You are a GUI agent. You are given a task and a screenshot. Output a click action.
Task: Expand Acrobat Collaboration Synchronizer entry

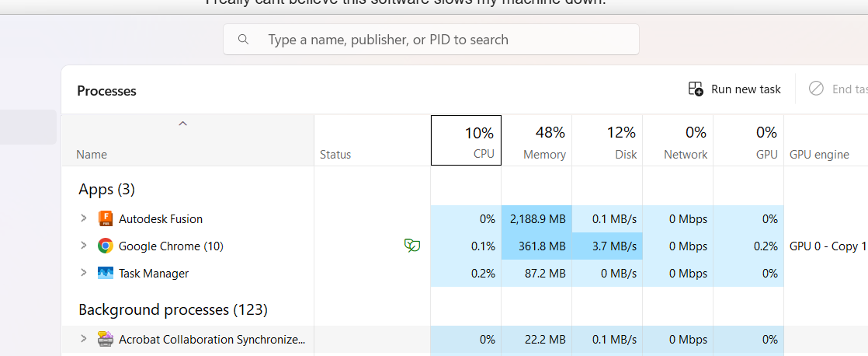[x=84, y=339]
